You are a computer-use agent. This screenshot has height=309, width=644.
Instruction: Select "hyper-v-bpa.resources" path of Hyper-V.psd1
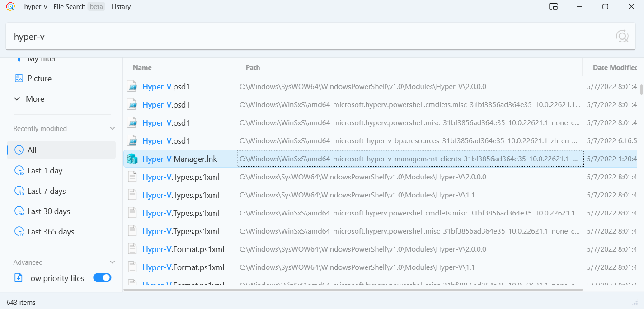point(409,140)
